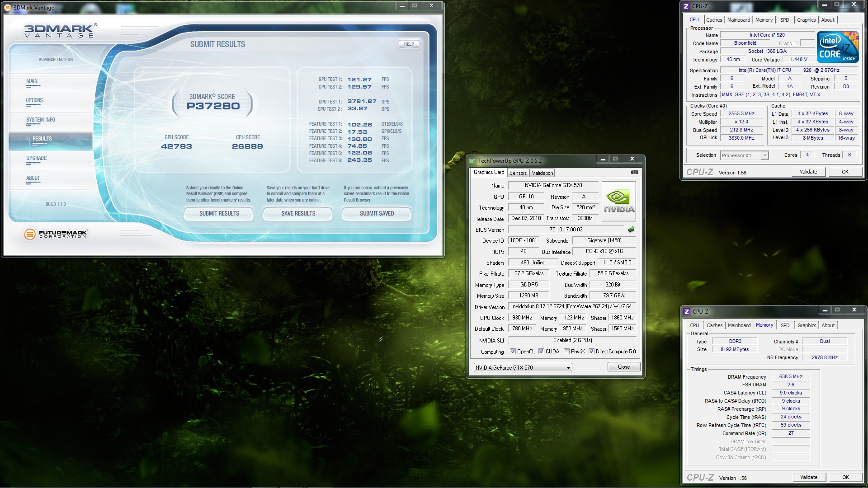Click the BIOS Version field 70.10.17.00.03

pos(566,230)
